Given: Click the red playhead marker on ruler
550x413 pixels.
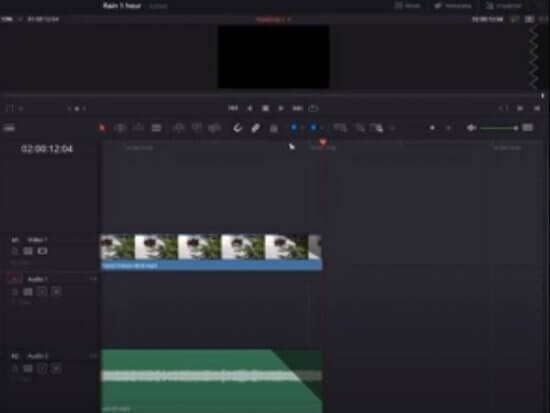Looking at the screenshot, I should coord(322,142).
